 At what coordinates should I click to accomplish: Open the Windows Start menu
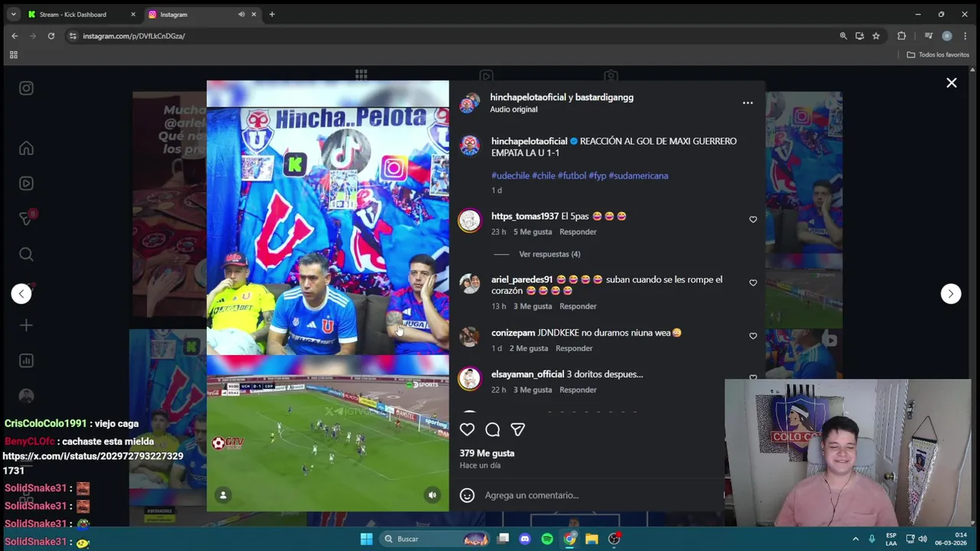tap(366, 539)
